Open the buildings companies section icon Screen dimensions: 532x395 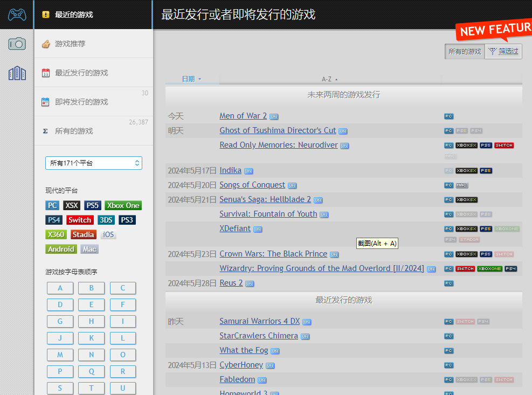(17, 73)
